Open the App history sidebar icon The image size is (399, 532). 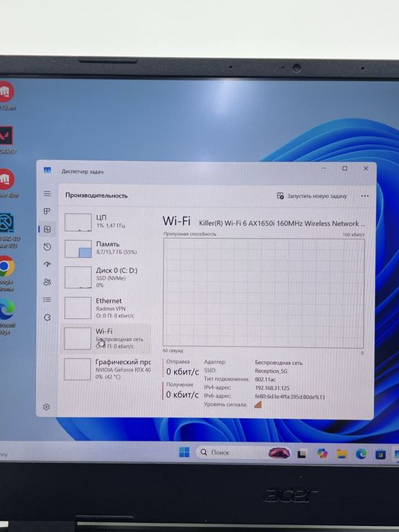pyautogui.click(x=47, y=247)
